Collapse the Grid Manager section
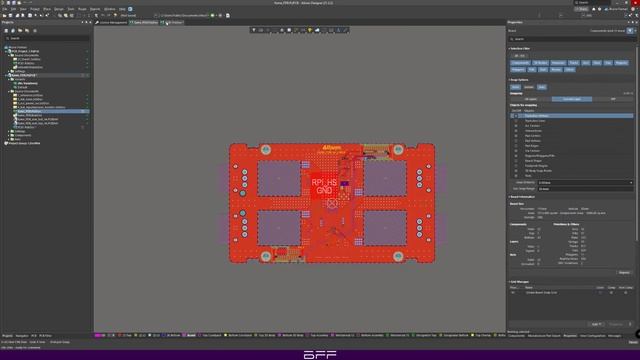 pyautogui.click(x=509, y=282)
